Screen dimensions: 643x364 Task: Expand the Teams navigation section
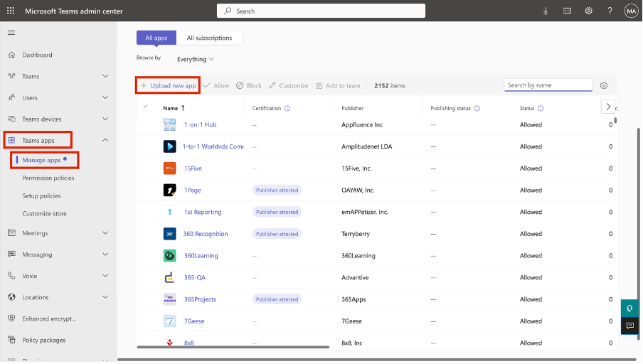[105, 76]
